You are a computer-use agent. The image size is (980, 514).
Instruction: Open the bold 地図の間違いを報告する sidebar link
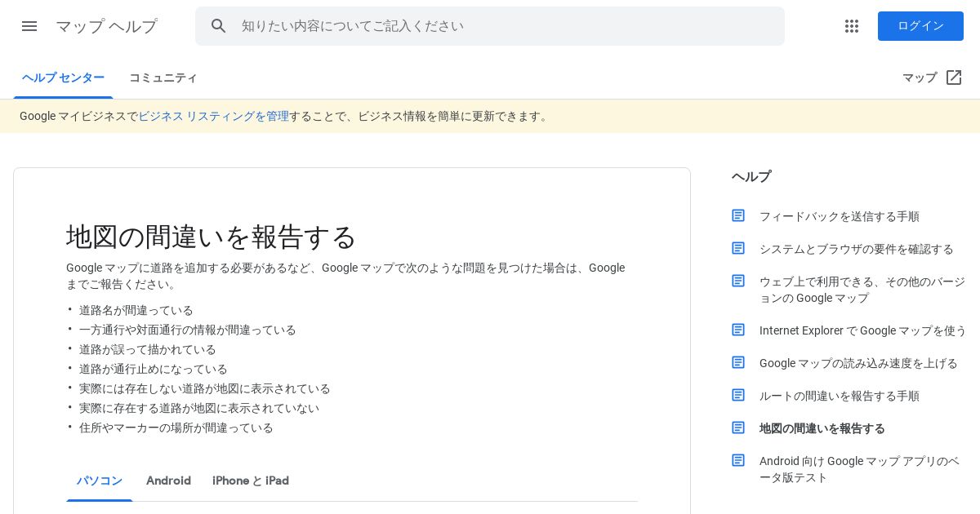[822, 428]
